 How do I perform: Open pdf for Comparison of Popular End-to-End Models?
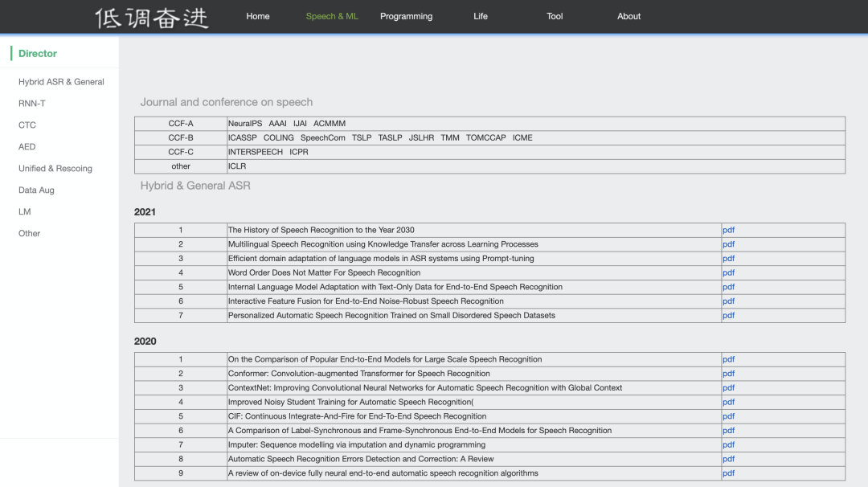(728, 360)
